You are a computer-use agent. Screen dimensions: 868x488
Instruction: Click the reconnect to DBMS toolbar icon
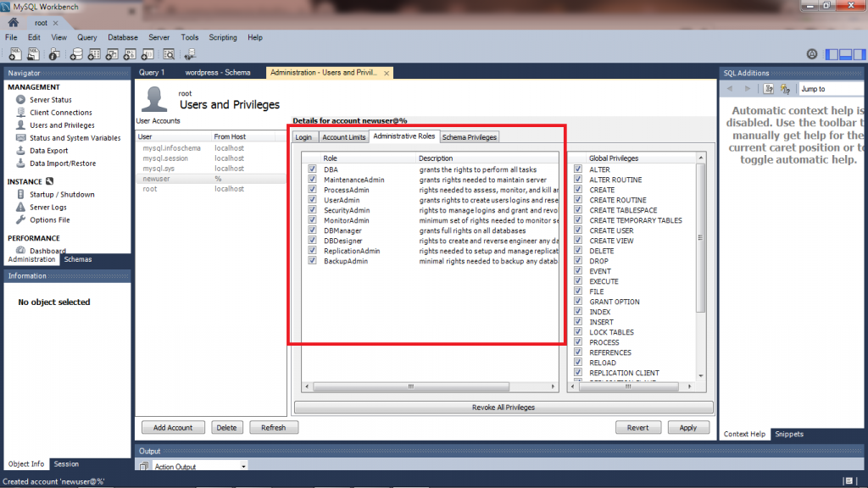189,54
